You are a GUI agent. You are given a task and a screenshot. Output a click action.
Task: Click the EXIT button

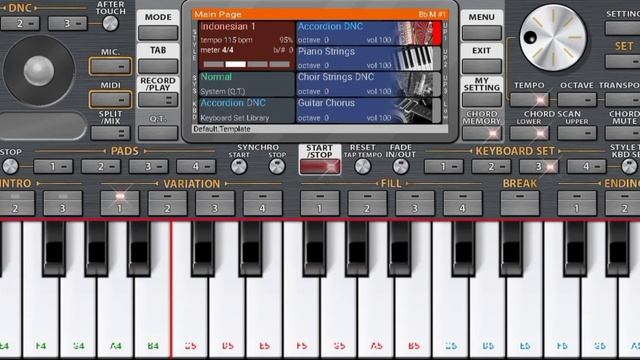482,66
